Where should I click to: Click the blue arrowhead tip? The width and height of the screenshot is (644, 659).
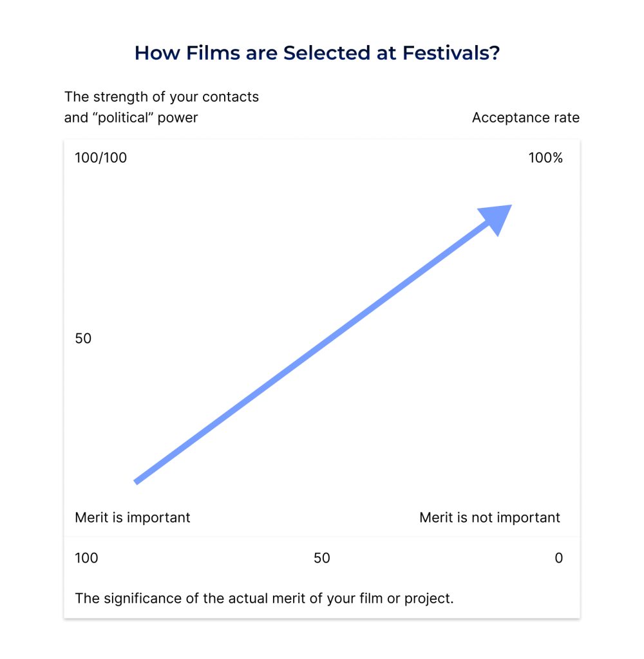click(x=508, y=207)
